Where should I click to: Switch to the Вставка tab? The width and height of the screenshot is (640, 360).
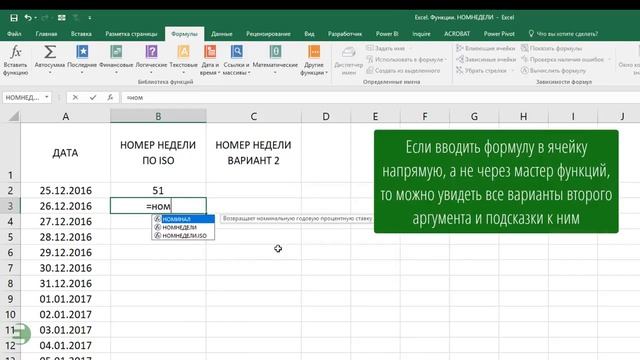pos(81,34)
